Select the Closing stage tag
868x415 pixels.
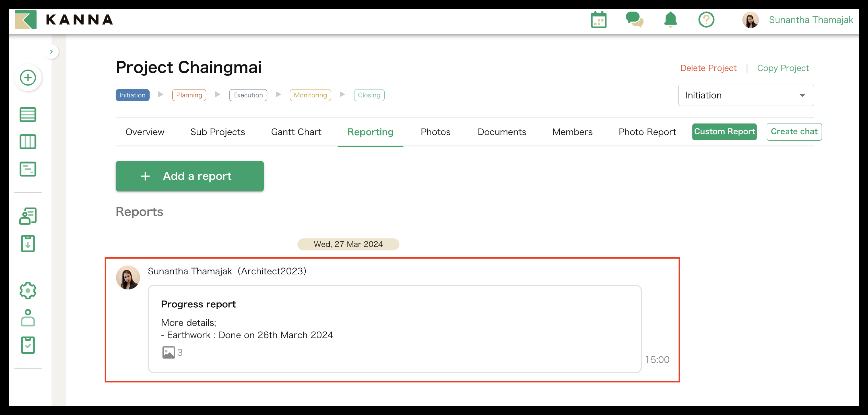point(369,95)
